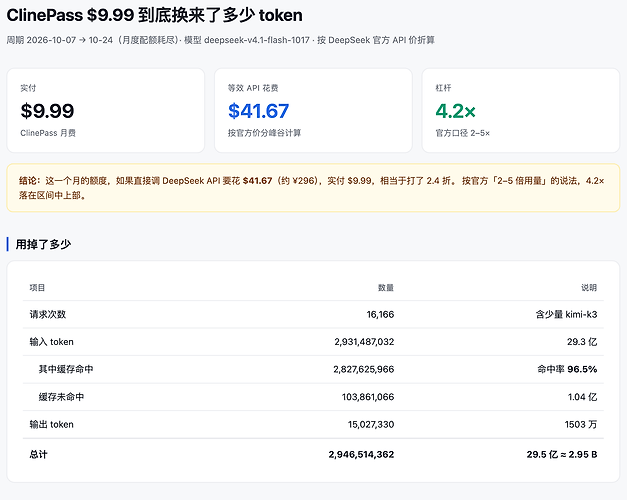Click the 用掉了多少 section heading

point(43,244)
